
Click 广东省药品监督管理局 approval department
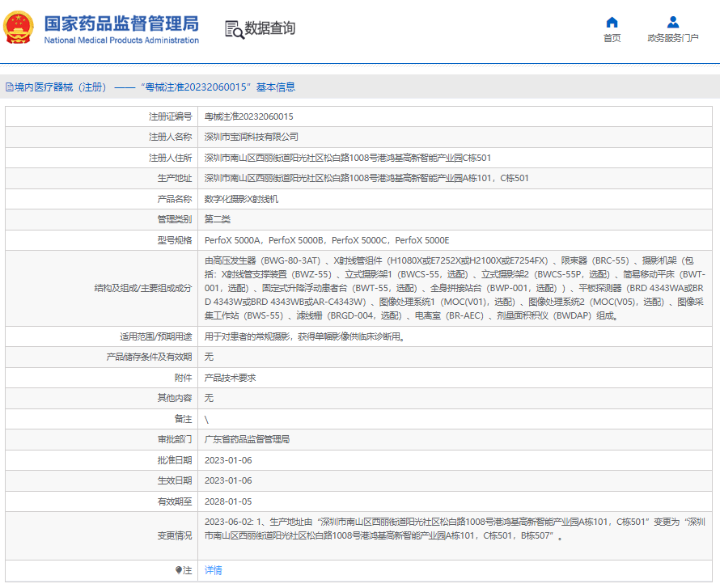[247, 439]
